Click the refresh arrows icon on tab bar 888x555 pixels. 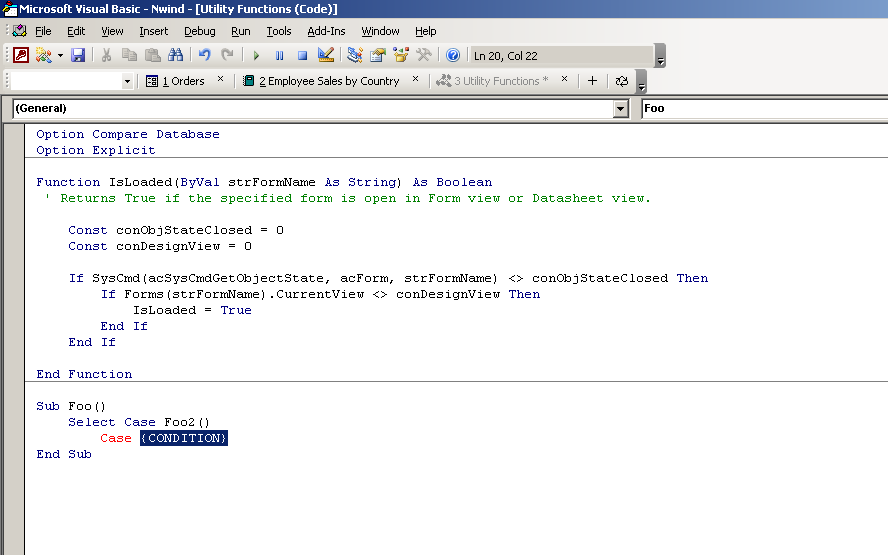(621, 81)
